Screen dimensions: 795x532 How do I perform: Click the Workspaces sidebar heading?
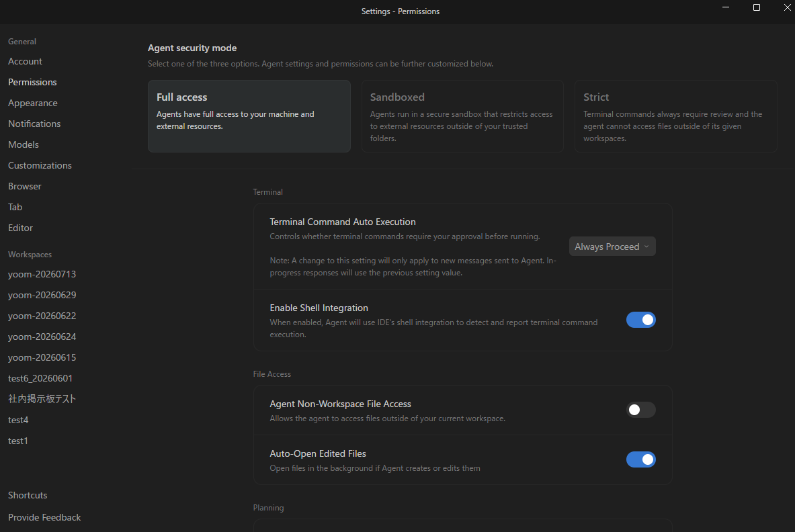30,255
